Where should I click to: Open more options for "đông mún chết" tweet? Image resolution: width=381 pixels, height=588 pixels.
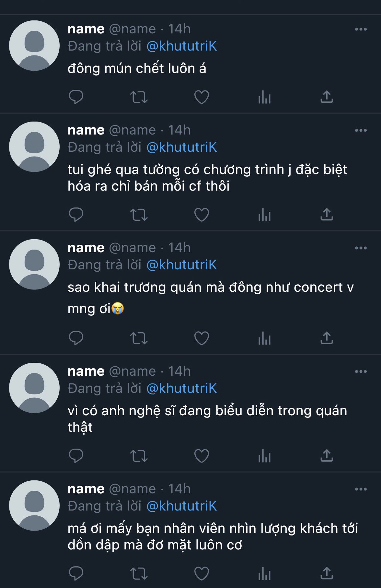click(361, 29)
